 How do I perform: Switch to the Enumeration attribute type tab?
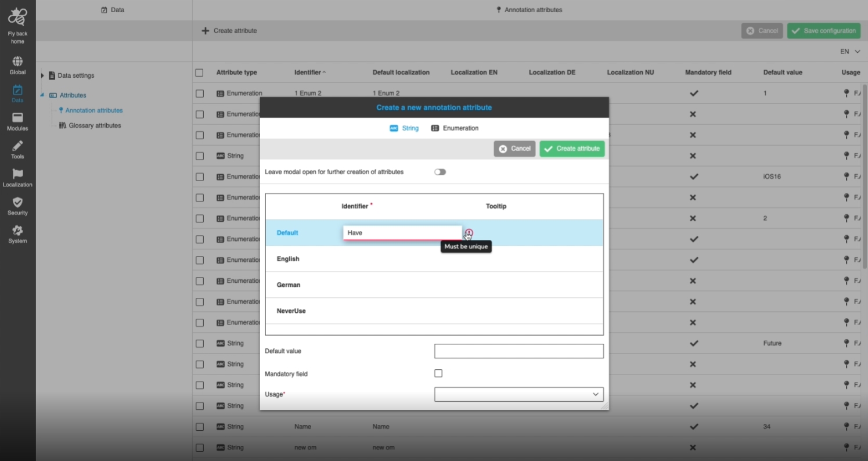point(455,128)
